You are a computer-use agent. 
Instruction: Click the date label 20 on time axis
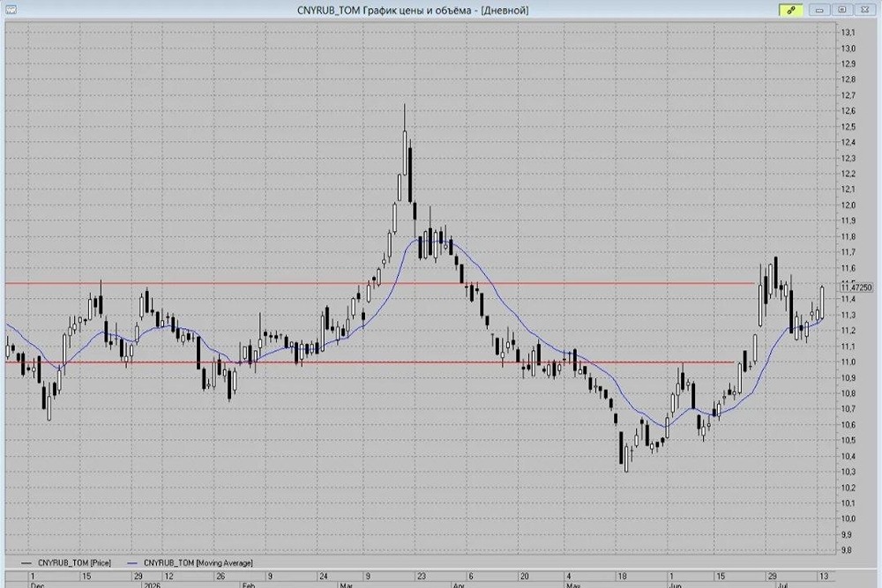(x=524, y=577)
